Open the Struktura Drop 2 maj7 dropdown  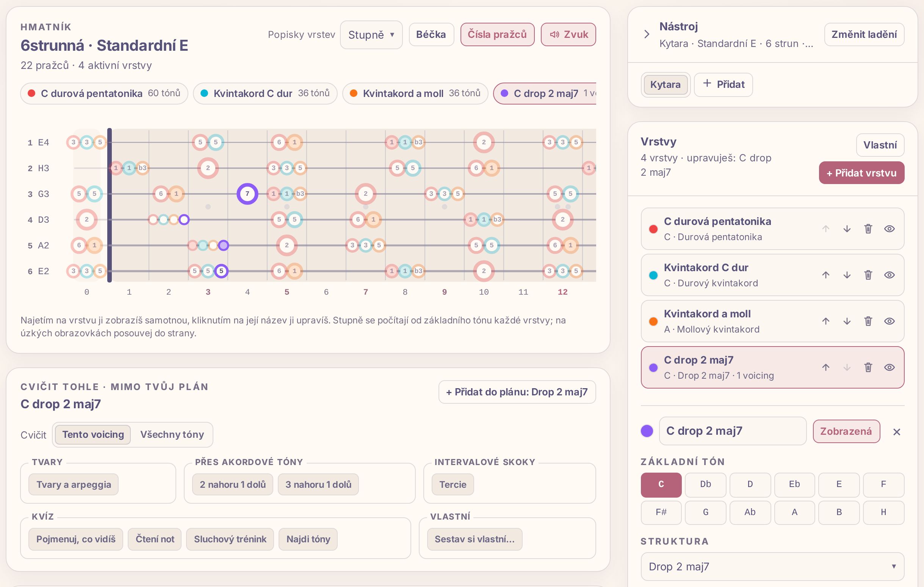[772, 566]
